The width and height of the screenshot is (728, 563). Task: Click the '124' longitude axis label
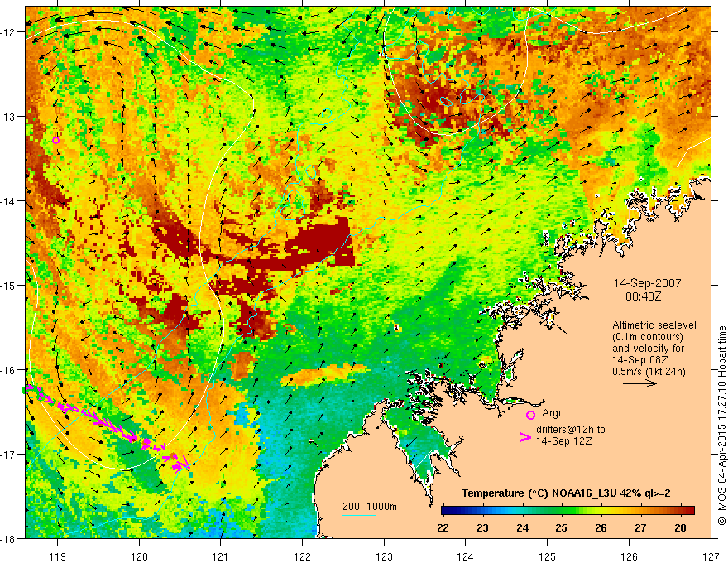point(466,556)
